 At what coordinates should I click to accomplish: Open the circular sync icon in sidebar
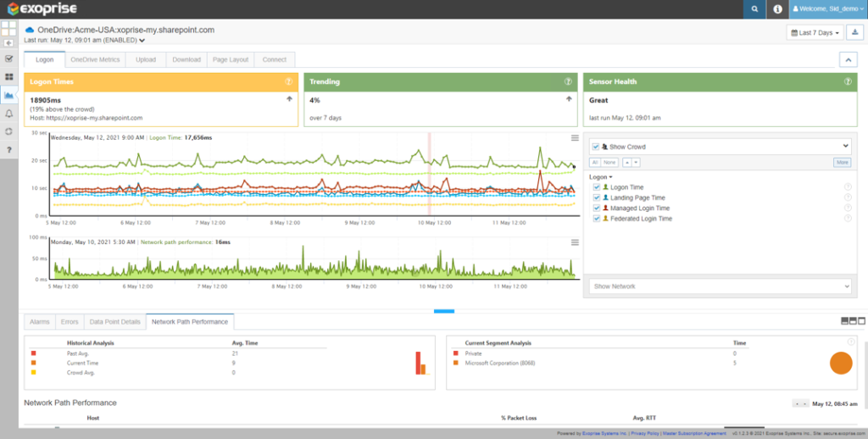[8, 131]
